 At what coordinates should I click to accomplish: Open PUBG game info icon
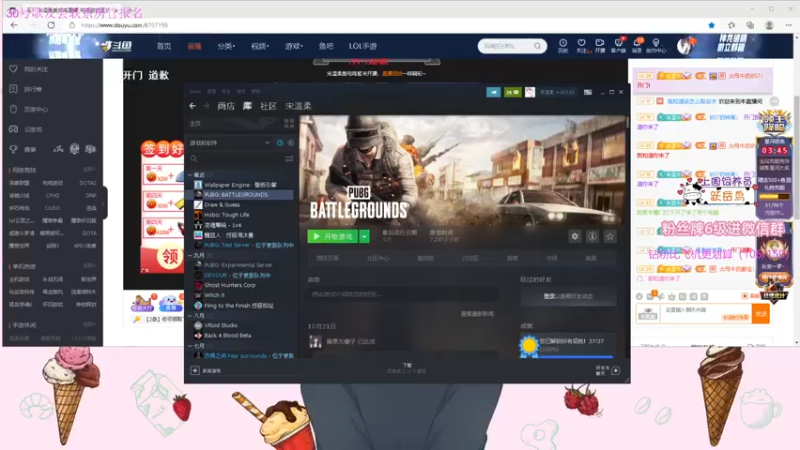[592, 236]
